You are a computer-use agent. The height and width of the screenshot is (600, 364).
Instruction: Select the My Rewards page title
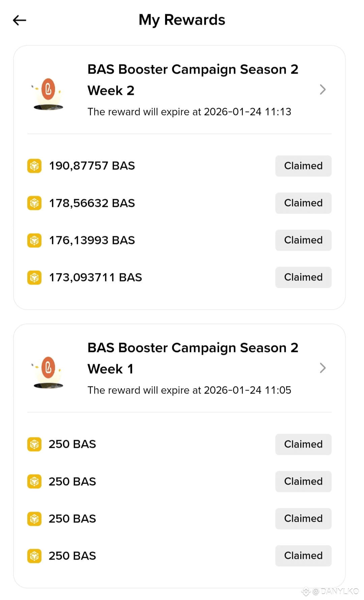pos(182,20)
